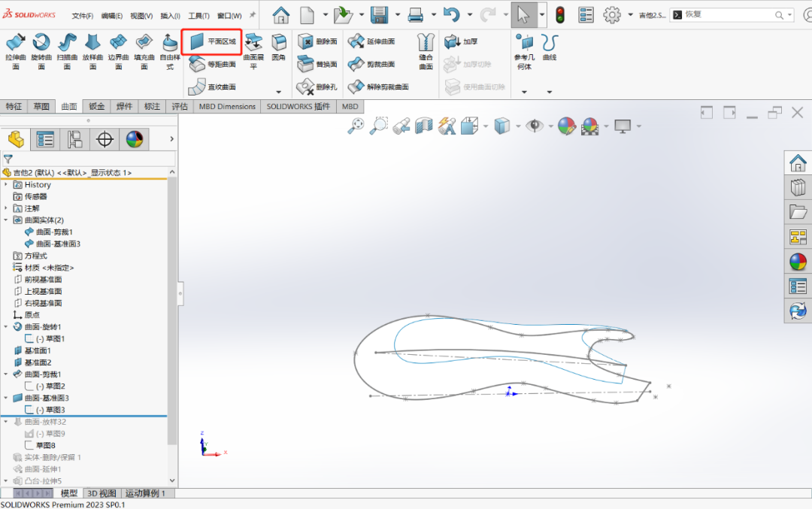The height and width of the screenshot is (509, 812).
Task: Collapse the 曲面-基准面3 feature node
Action: pos(6,398)
